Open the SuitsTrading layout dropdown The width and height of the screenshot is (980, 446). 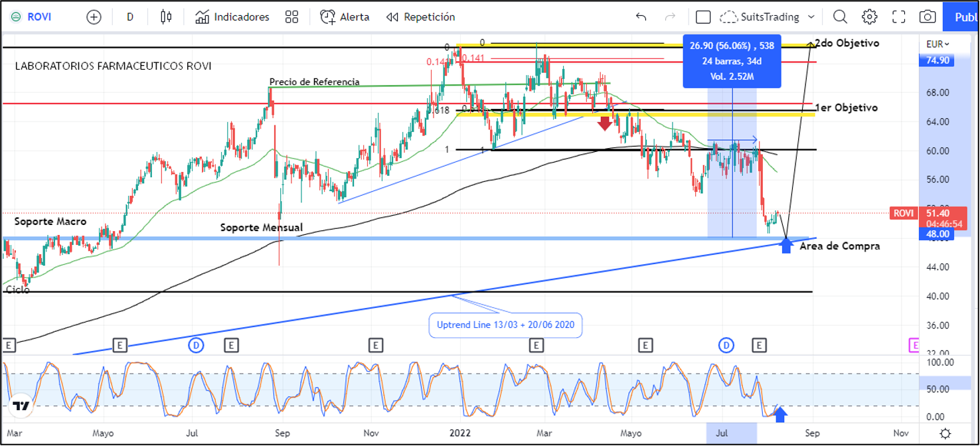pyautogui.click(x=768, y=17)
